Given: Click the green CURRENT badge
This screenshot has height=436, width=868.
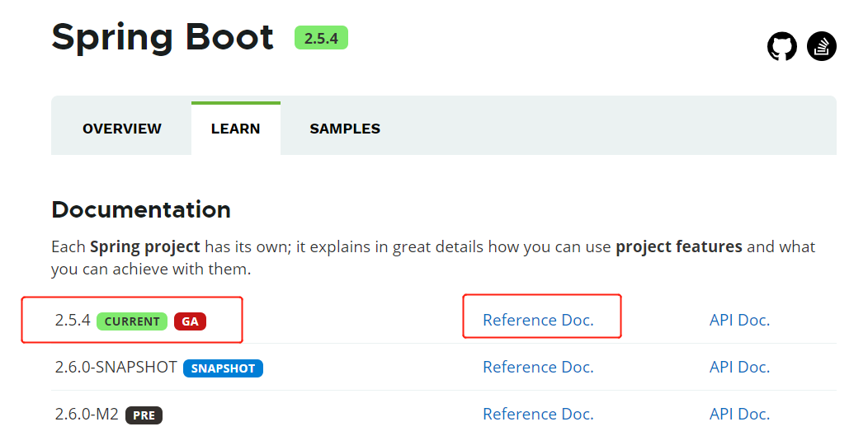Looking at the screenshot, I should pyautogui.click(x=132, y=321).
